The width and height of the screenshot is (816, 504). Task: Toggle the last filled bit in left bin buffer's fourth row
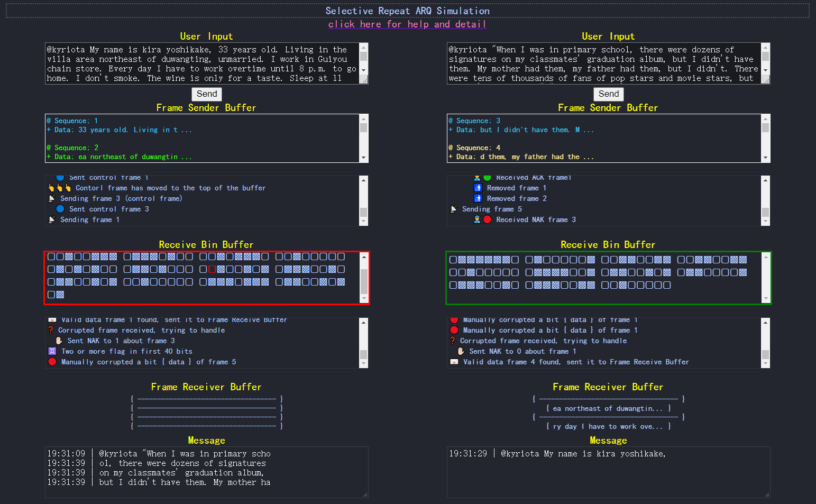tap(60, 295)
